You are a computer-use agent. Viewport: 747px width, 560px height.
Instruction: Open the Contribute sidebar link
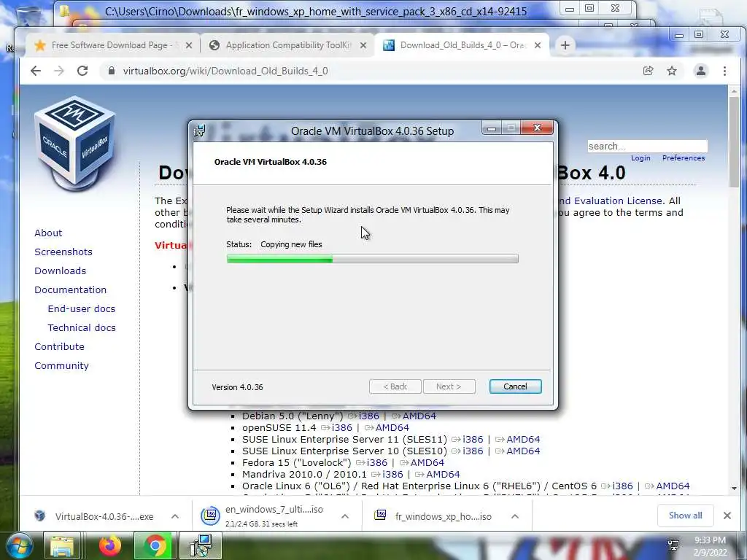[x=59, y=346]
